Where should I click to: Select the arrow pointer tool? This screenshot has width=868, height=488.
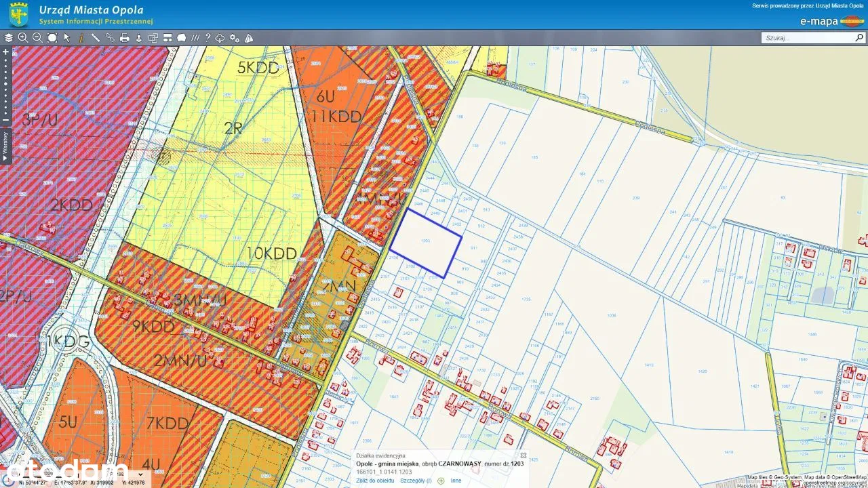pyautogui.click(x=66, y=38)
